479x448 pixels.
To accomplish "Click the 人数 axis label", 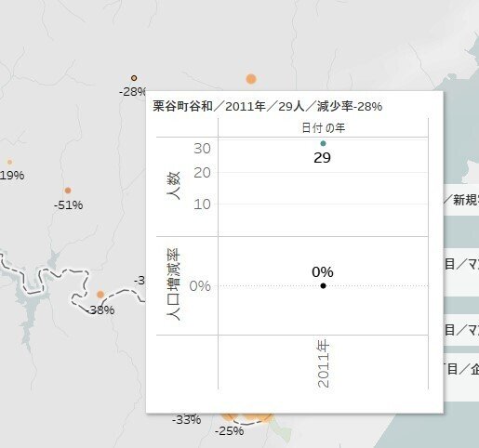I will [173, 186].
